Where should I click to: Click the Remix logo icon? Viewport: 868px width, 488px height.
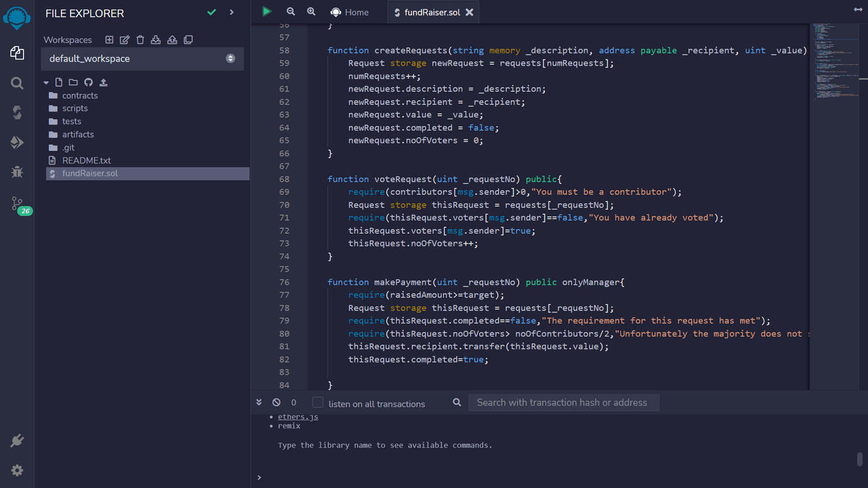17,17
